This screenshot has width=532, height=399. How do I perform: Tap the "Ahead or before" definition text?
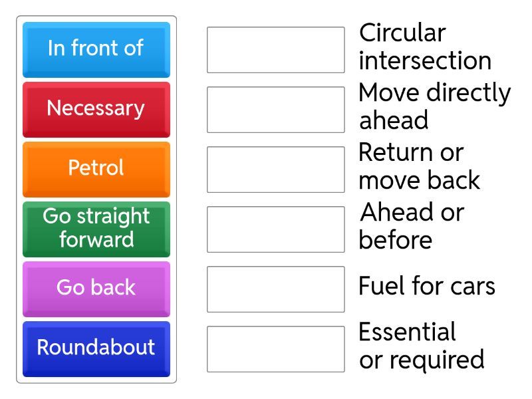click(411, 226)
